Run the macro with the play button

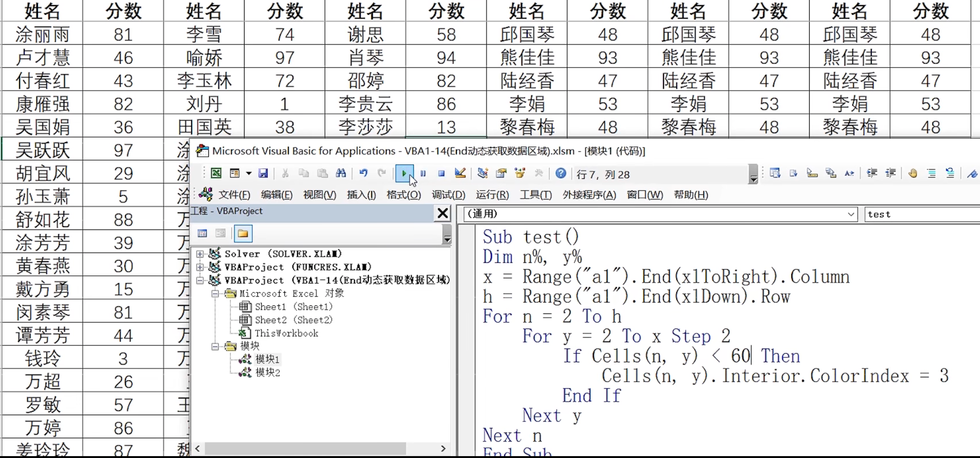coord(404,173)
